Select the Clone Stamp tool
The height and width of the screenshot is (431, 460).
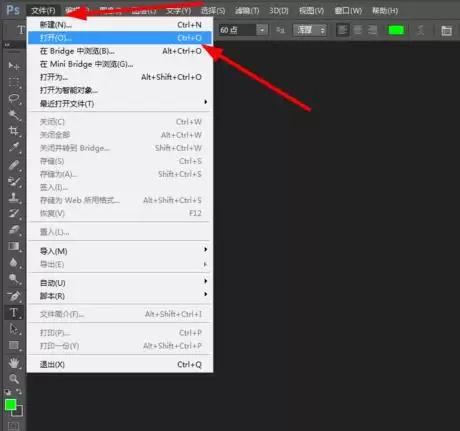(14, 197)
